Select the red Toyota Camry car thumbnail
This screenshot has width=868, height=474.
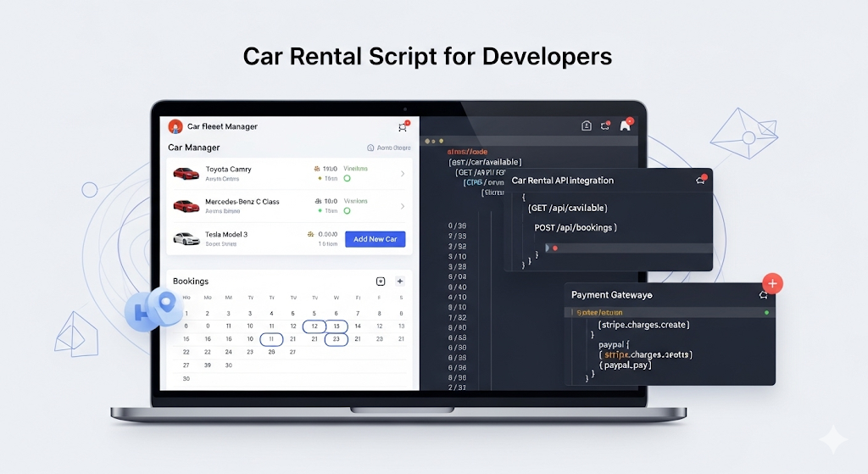click(186, 174)
